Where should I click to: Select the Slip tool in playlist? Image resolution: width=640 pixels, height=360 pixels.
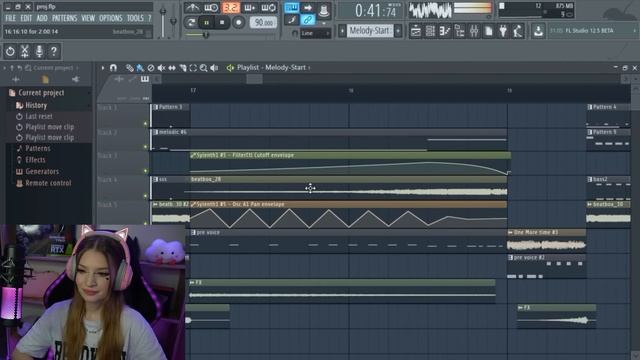point(172,68)
